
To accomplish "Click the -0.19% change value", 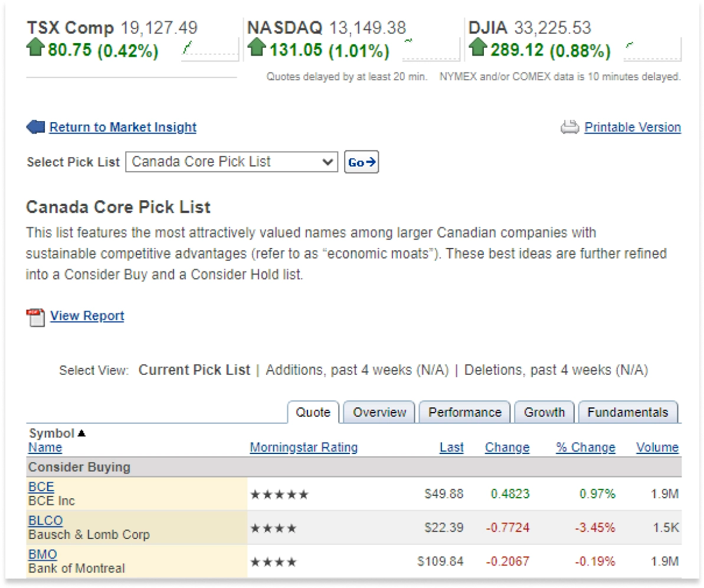I will [x=595, y=561].
